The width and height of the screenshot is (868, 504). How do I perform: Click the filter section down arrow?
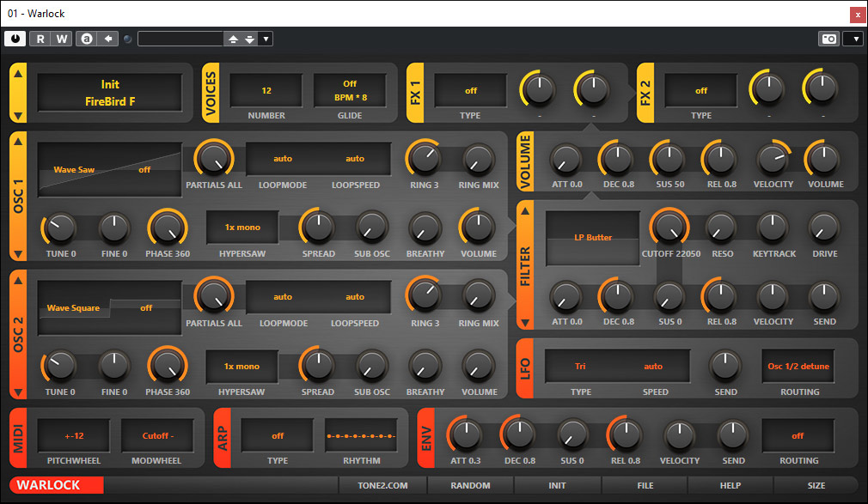click(x=525, y=322)
